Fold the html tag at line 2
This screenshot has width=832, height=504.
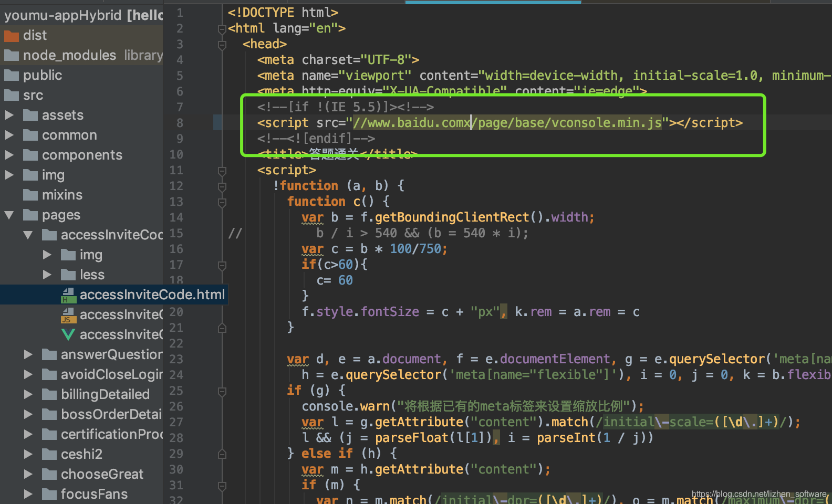click(x=222, y=29)
